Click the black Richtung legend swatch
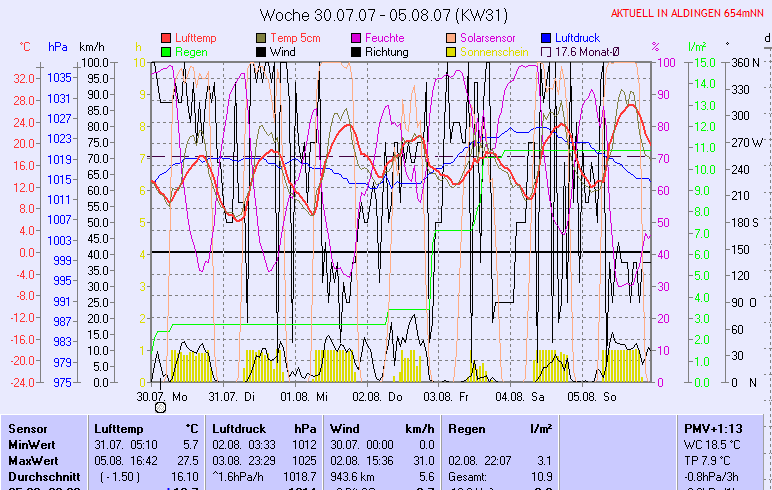Screen dimensions: 772x490 point(356,51)
